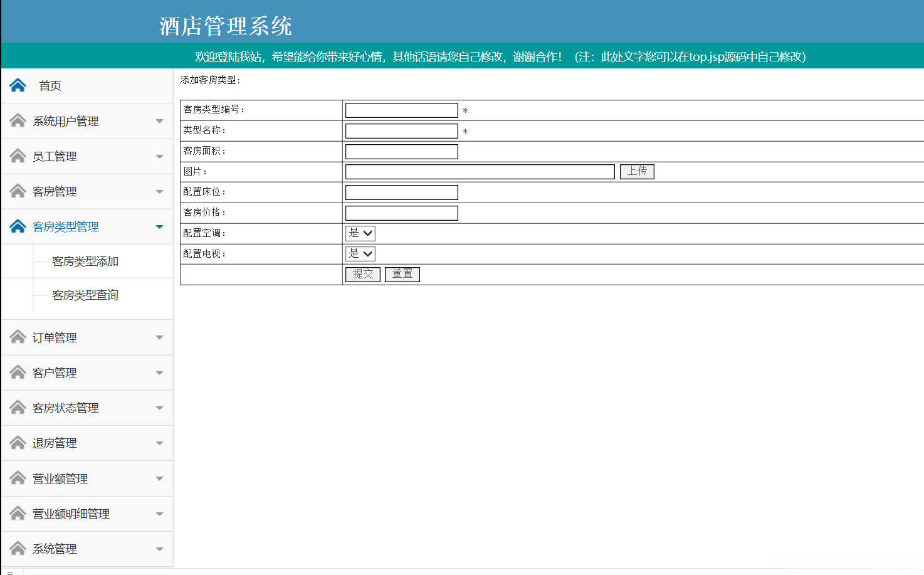Click the 重置 button

[402, 274]
